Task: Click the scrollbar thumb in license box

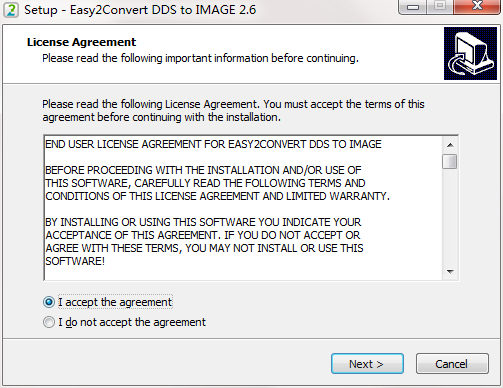Action: pyautogui.click(x=450, y=162)
